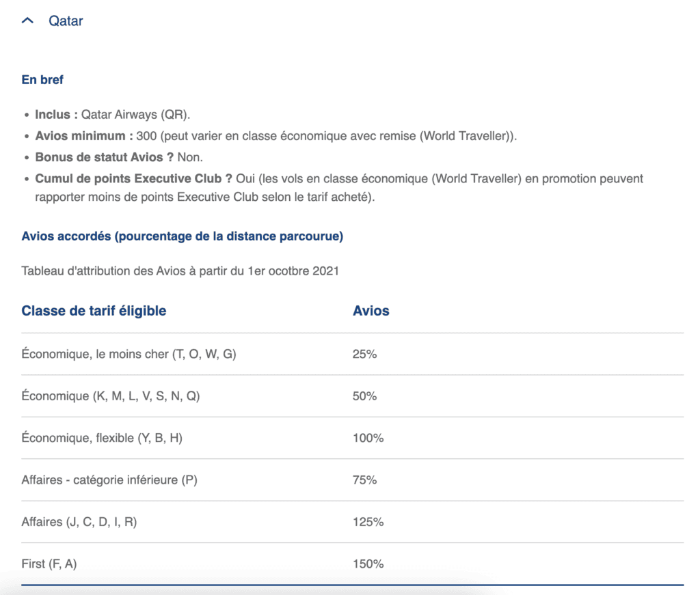This screenshot has width=700, height=595.
Task: Select the 'Bonus de statut Avios ?' entry
Action: (x=120, y=157)
